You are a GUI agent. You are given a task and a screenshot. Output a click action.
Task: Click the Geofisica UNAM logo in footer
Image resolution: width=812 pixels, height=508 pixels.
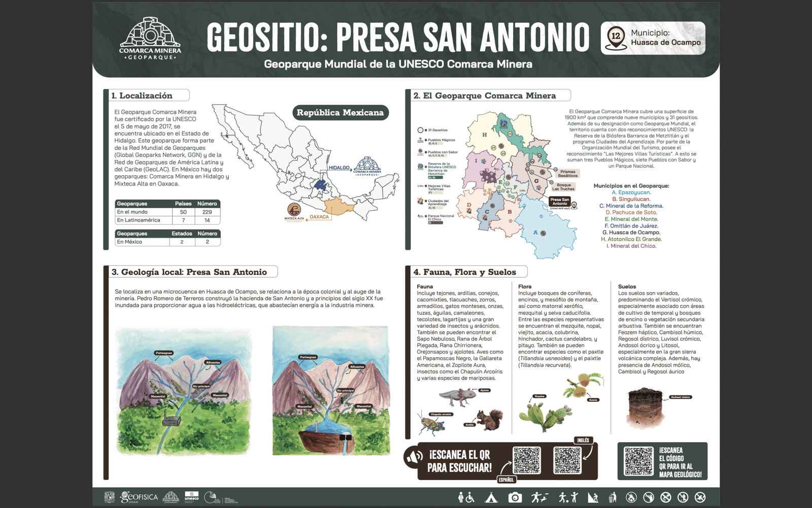(x=139, y=497)
